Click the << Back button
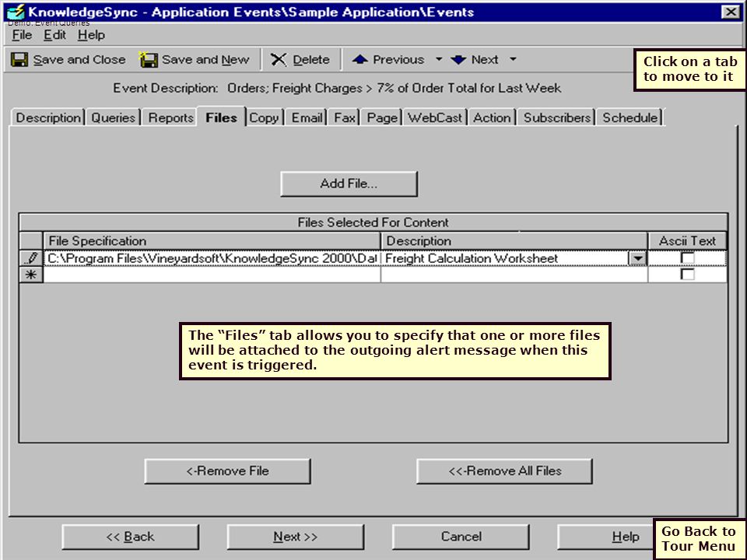Image resolution: width=747 pixels, height=560 pixels. (131, 537)
